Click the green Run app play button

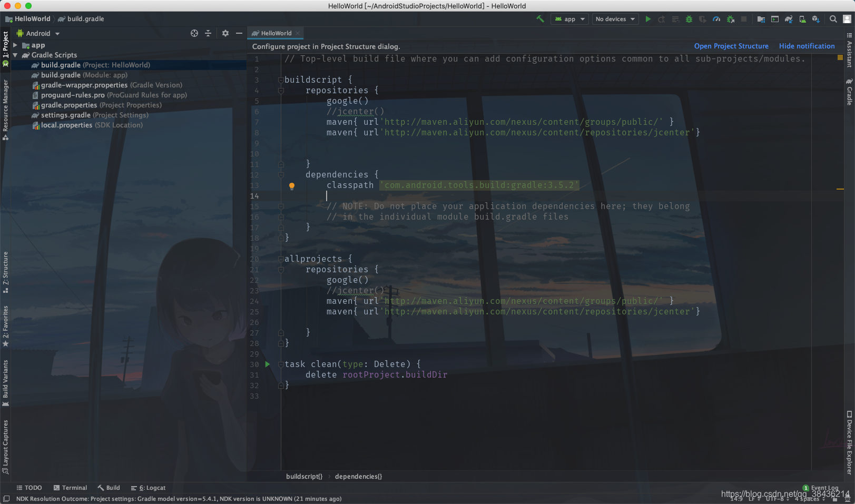648,19
